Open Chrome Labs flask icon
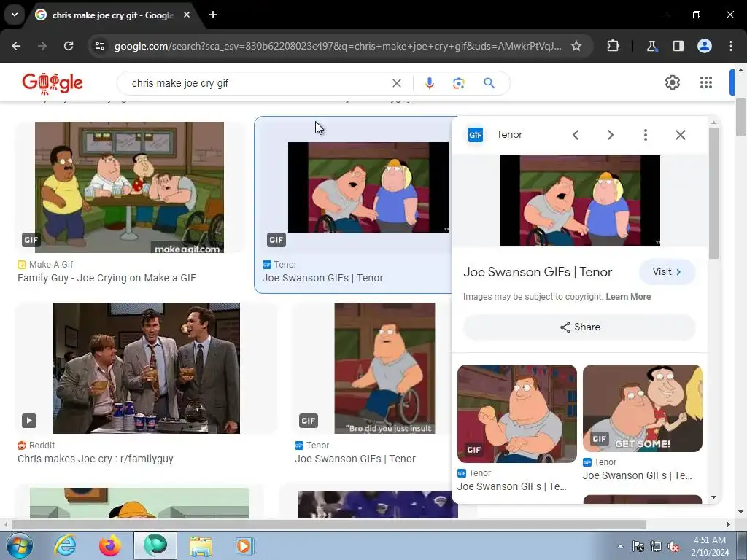The image size is (747, 560). (x=651, y=46)
